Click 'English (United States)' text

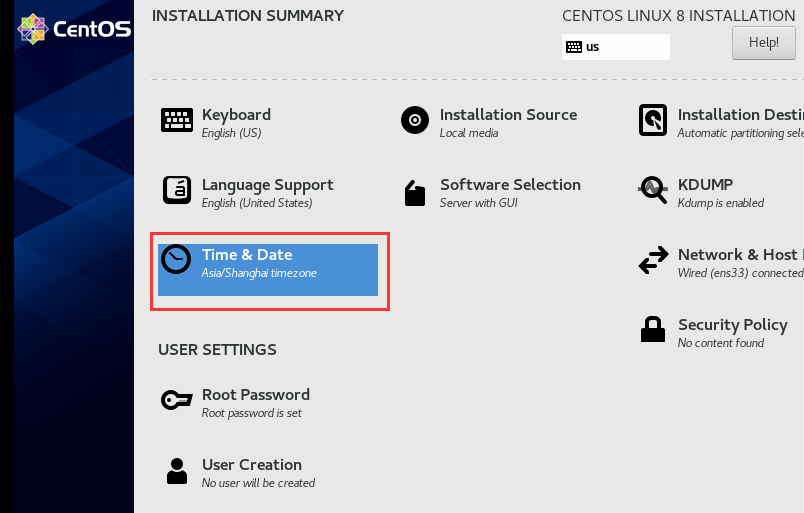257,203
